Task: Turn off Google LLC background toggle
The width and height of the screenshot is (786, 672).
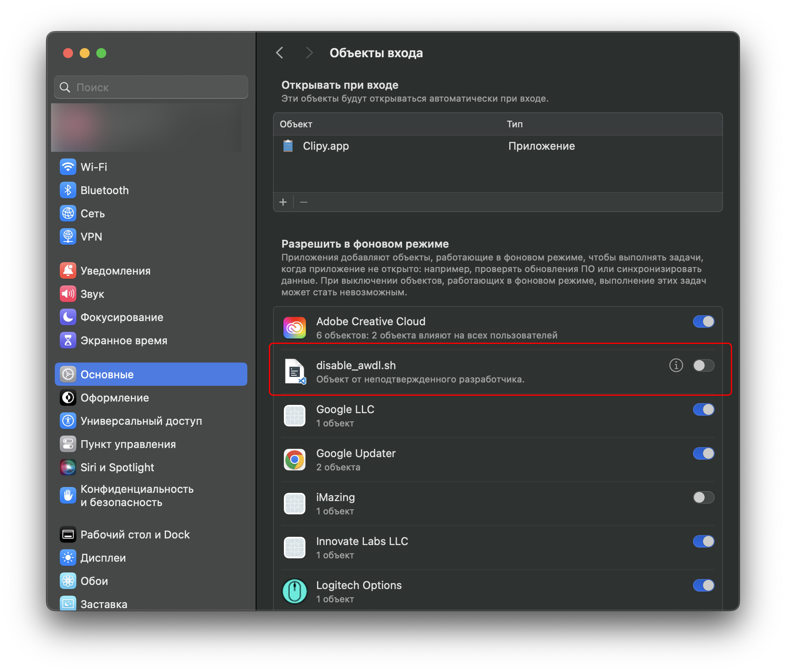Action: coord(704,409)
